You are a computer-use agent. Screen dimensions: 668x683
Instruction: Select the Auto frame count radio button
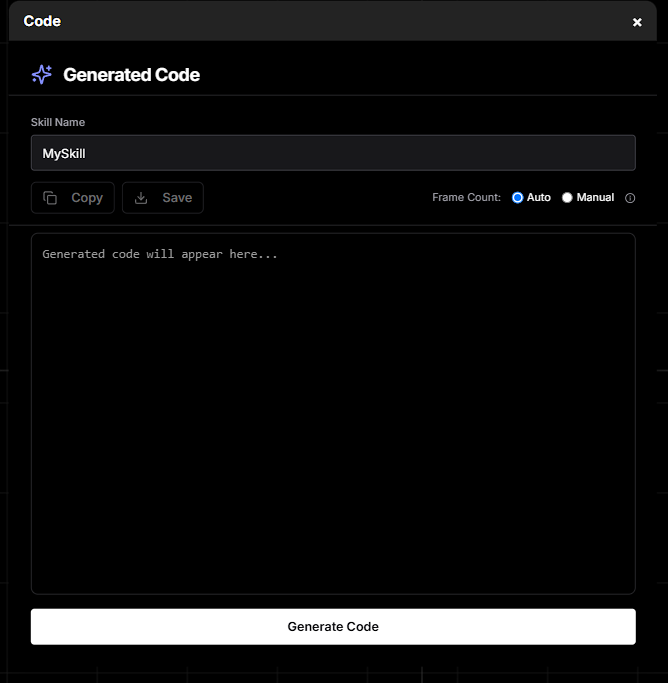pos(517,198)
